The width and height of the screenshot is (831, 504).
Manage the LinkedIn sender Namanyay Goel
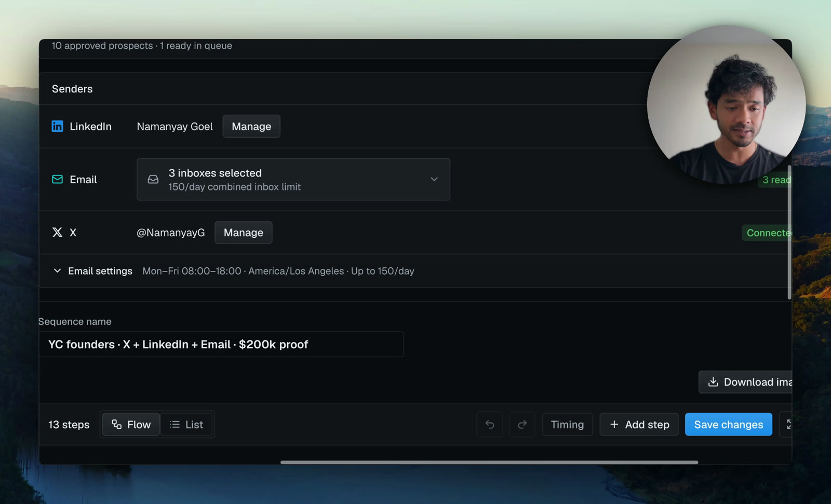(x=251, y=126)
